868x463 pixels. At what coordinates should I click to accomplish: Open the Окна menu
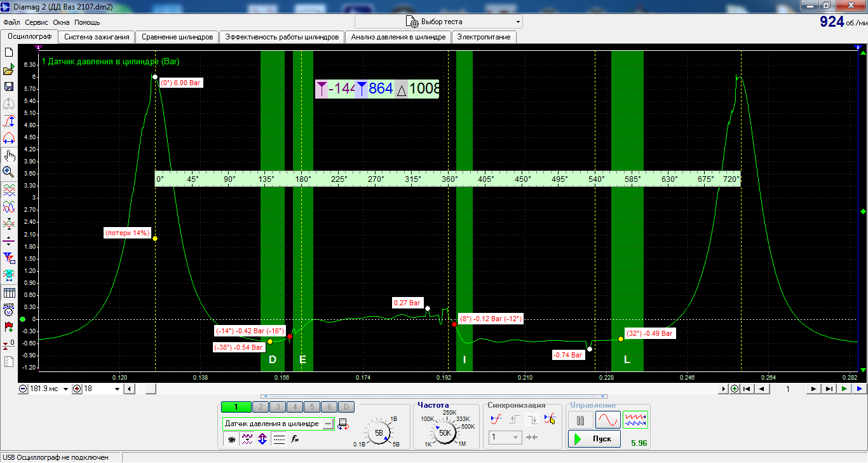(61, 22)
